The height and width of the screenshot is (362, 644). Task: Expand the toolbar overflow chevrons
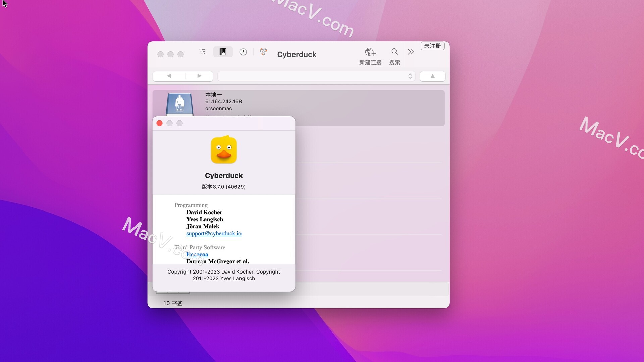point(411,52)
